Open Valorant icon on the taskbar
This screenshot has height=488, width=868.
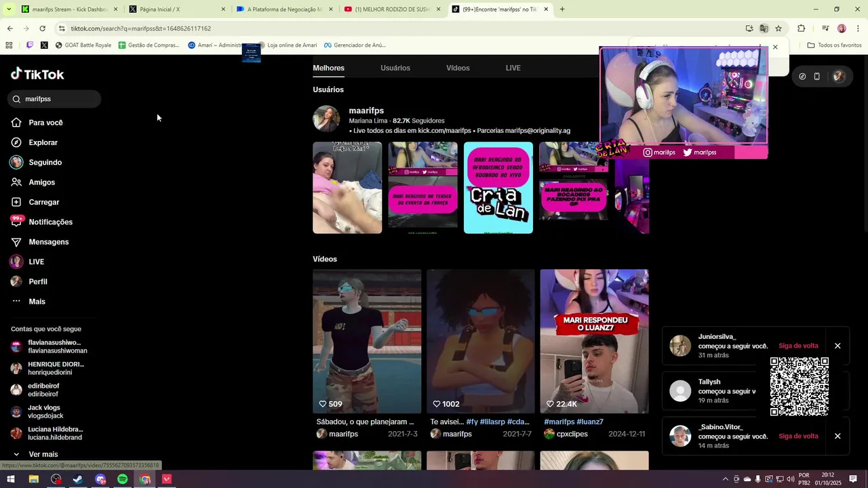(x=167, y=479)
